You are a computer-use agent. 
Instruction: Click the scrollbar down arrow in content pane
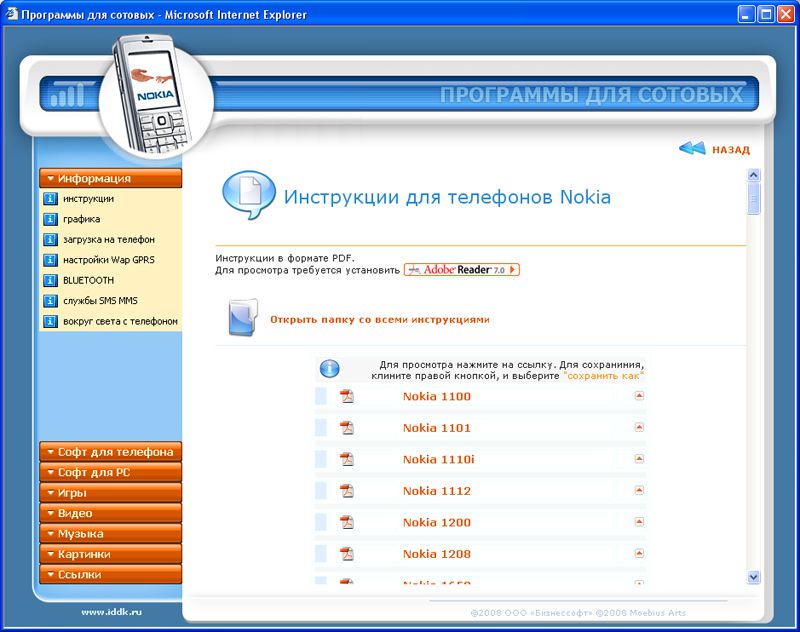(754, 577)
